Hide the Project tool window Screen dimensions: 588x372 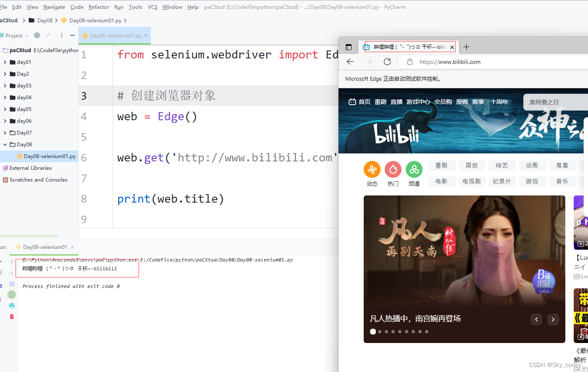click(73, 35)
